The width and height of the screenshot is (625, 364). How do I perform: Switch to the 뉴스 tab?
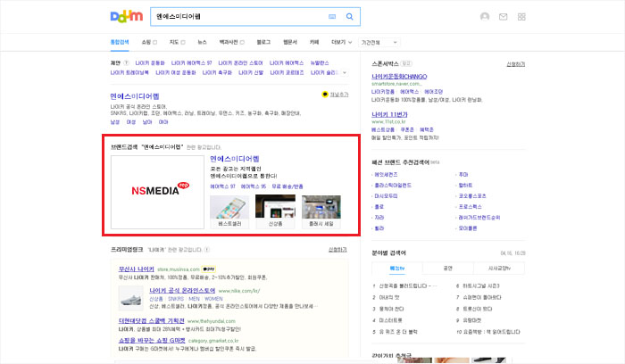tap(202, 42)
